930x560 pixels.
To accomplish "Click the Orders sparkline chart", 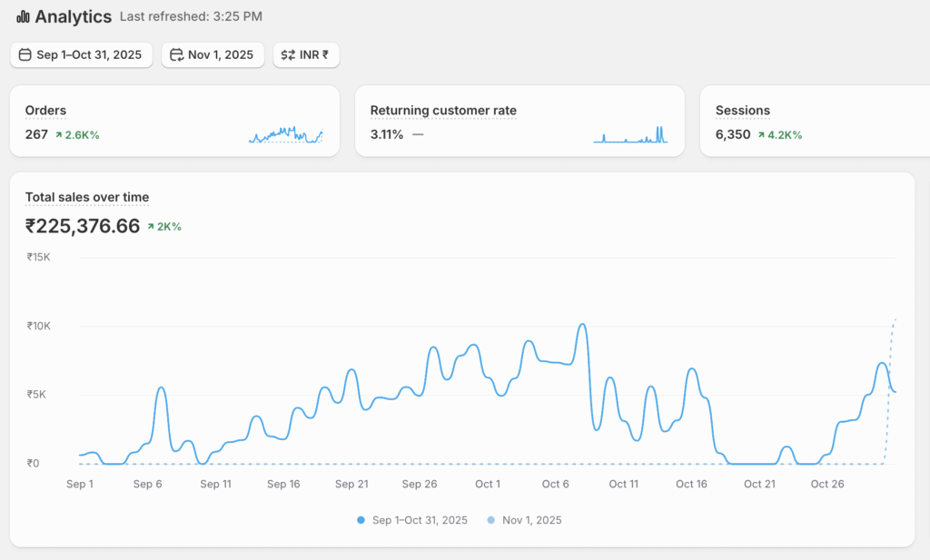I will (285, 135).
